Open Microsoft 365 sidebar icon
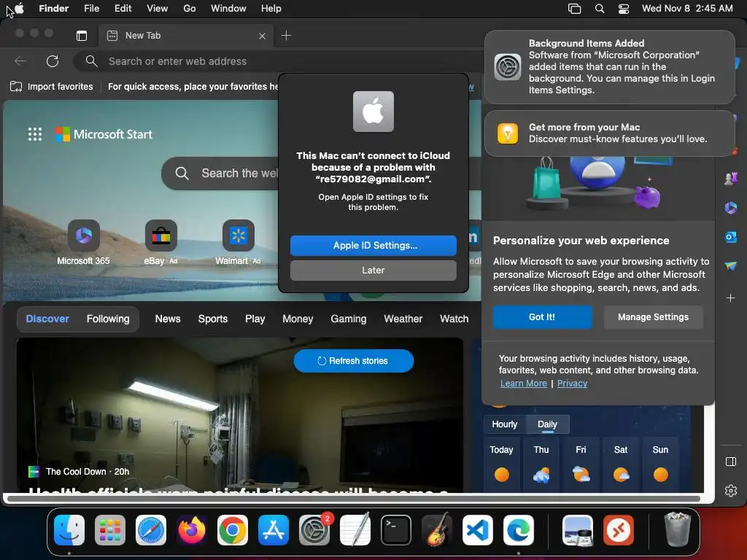The image size is (747, 560). pyautogui.click(x=731, y=208)
